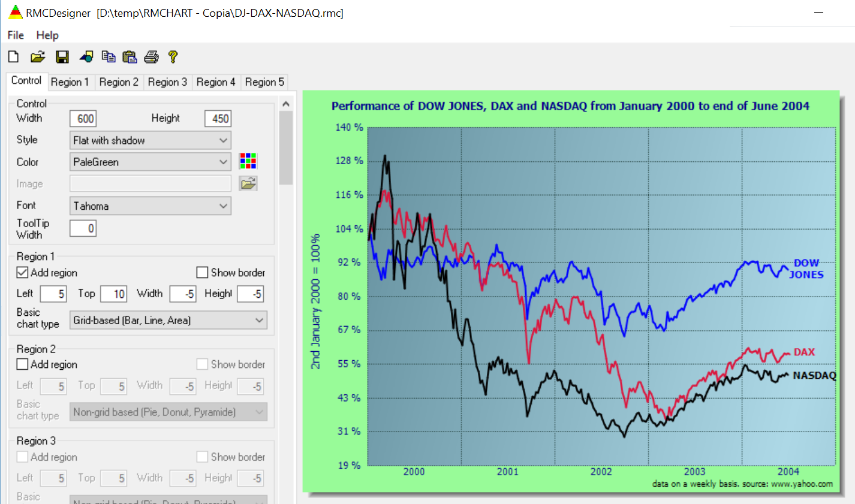Open Region 2 Basic chart type dropdown
The image size is (855, 504).
(x=168, y=412)
